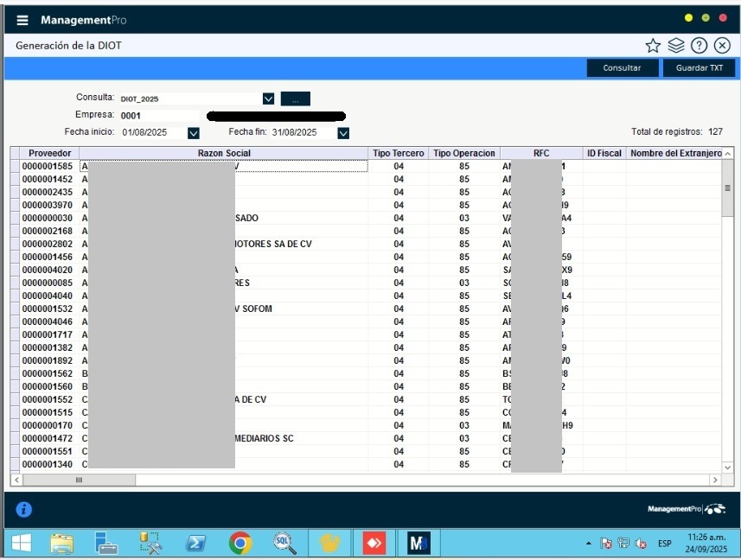Image resolution: width=741 pixels, height=560 pixels.
Task: Open the red AnyDesk taskbar icon
Action: pyautogui.click(x=374, y=543)
